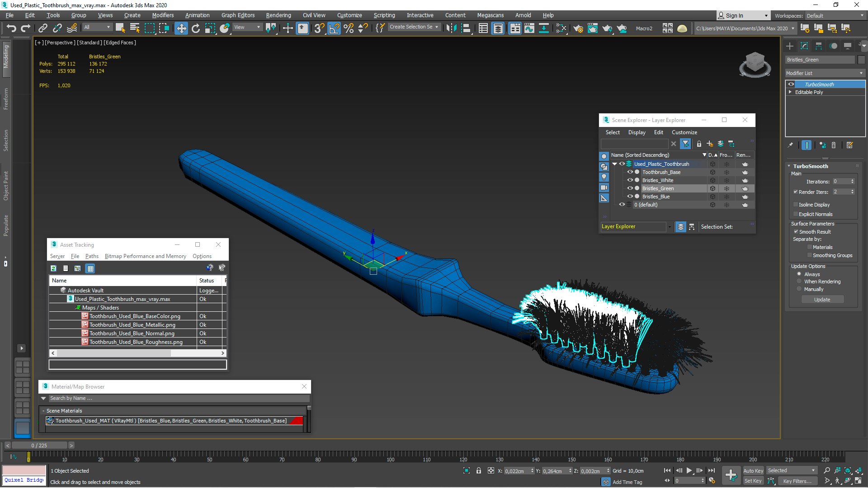
Task: Open the Create Selection Set dropdown
Action: 414,27
